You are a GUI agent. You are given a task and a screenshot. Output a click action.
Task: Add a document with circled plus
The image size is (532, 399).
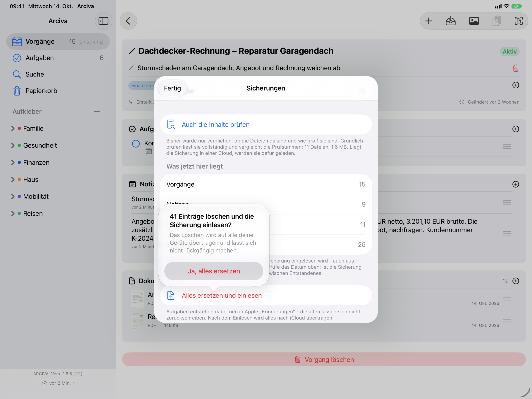coord(516,281)
